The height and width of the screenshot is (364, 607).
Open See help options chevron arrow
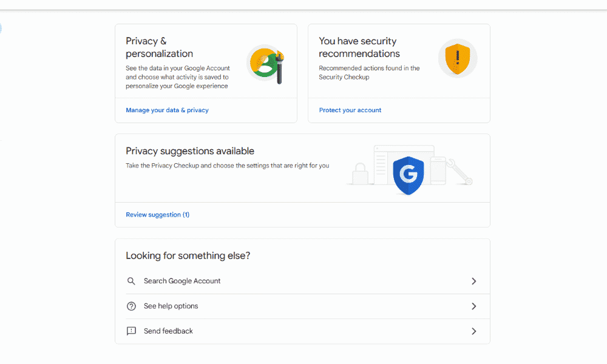(474, 306)
